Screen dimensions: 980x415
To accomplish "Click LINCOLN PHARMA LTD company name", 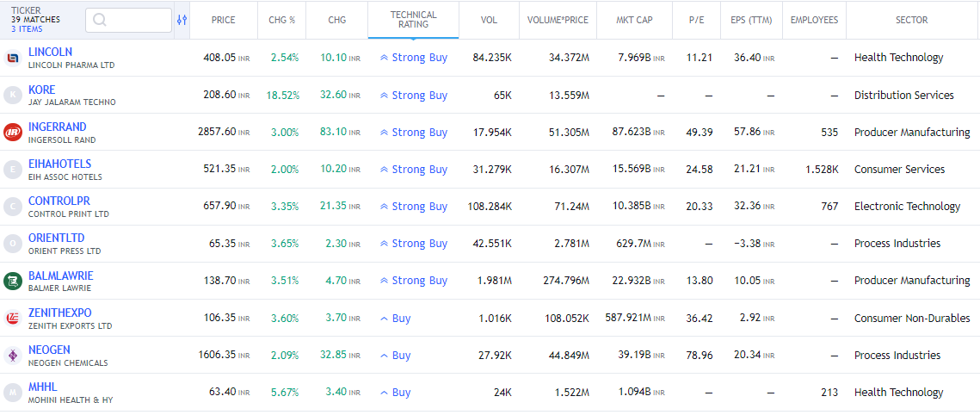I will pos(71,65).
